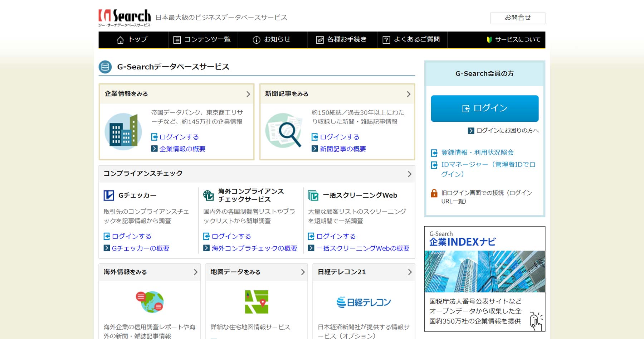The height and width of the screenshot is (339, 644).
Task: Click login icon in Gチェッカー section
Action: tap(107, 236)
